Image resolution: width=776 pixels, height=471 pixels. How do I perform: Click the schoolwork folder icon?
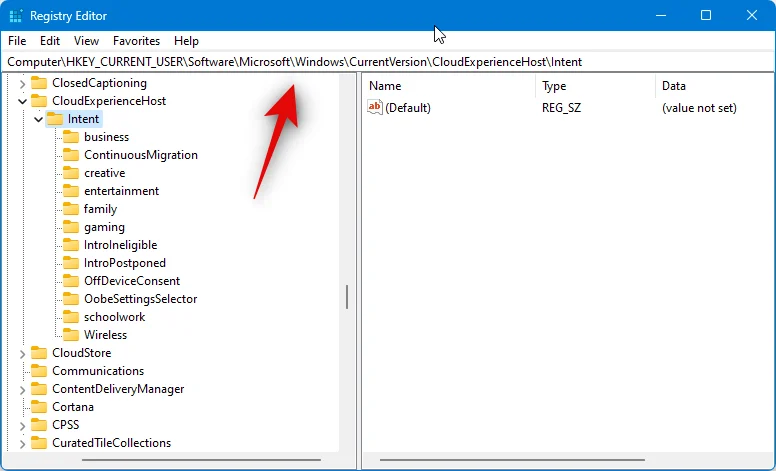71,317
